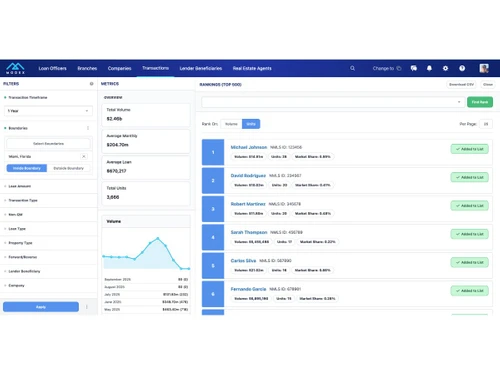This screenshot has height=375, width=500.
Task: Rank on Volume toggle option
Action: (231, 124)
